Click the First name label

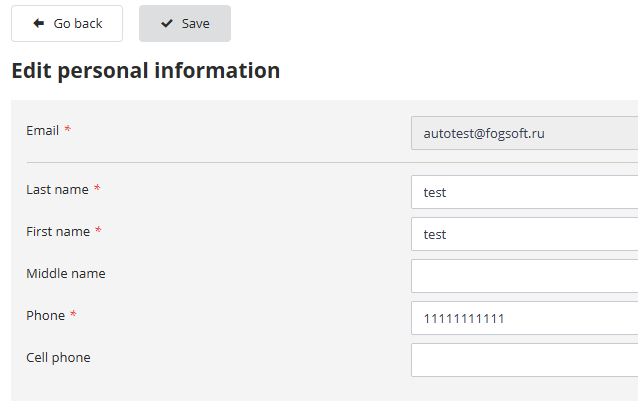coord(58,231)
